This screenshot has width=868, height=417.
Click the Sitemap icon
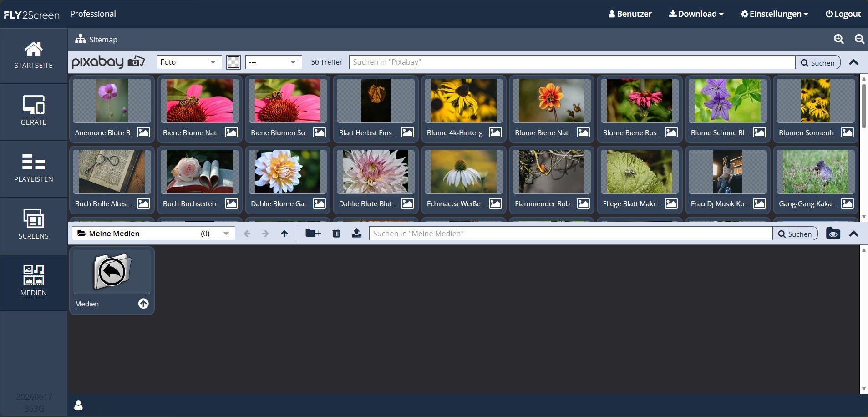(x=81, y=39)
